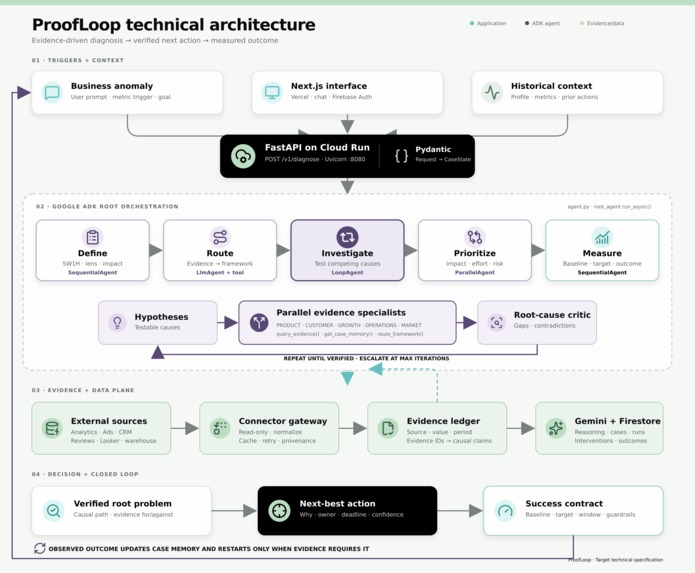Click the Gaps · contradictions subtitle
The image size is (695, 573).
coord(544,325)
